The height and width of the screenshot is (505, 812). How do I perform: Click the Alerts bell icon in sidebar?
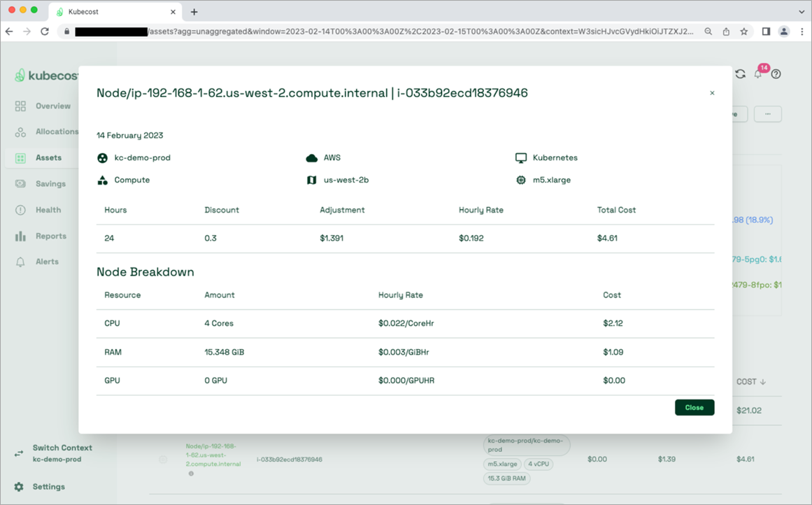[20, 262]
